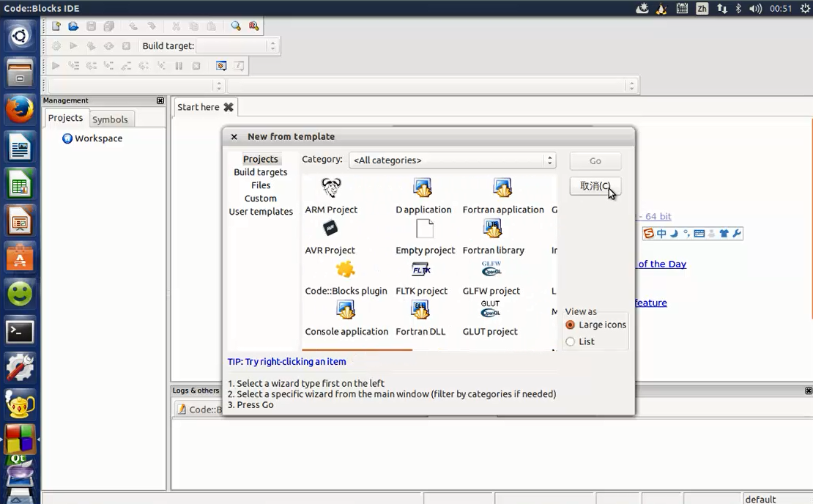
Task: Click the Run arrow in the compiler toolbar
Action: [73, 46]
